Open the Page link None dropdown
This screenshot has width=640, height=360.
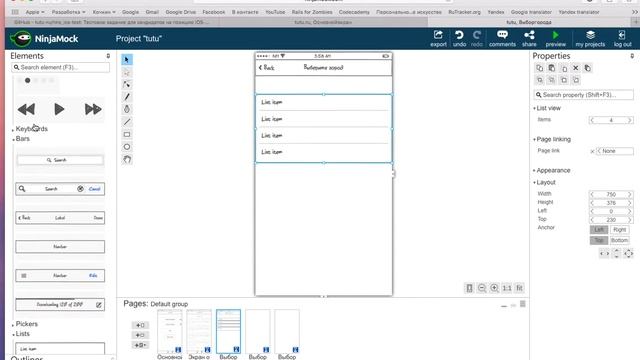(615, 151)
